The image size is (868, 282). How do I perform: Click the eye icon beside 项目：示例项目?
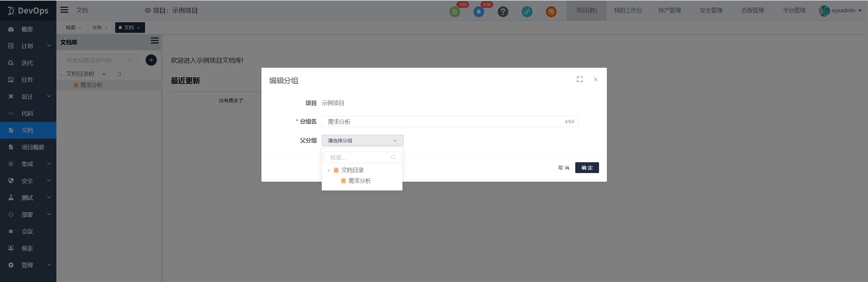148,11
